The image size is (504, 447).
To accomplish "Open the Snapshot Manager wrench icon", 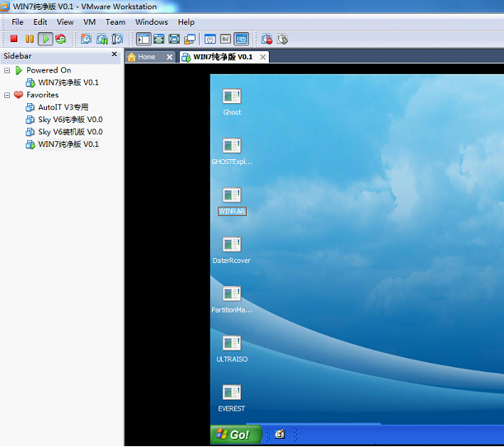I will click(117, 39).
